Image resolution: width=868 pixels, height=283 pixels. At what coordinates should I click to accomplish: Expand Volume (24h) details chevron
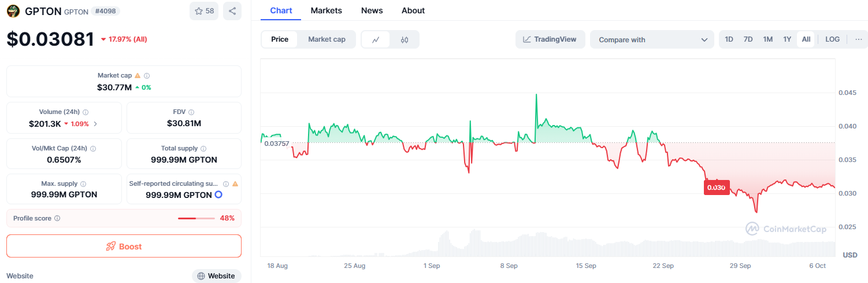[95, 124]
